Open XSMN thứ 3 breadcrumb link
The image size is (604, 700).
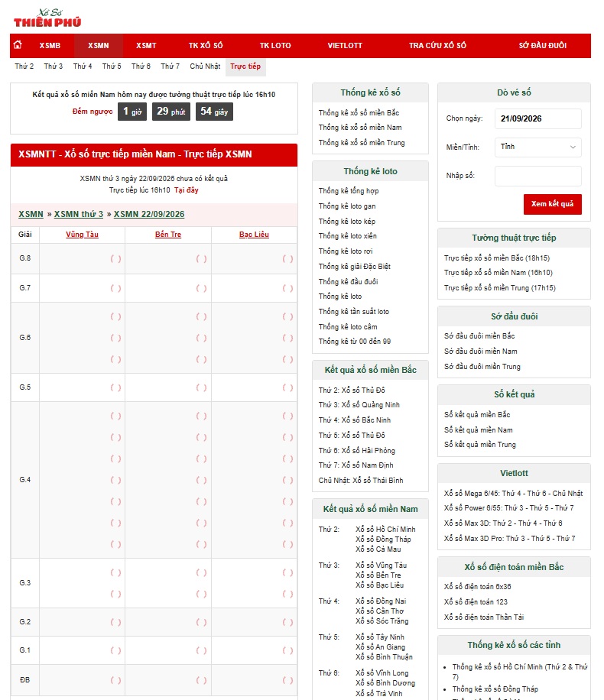(x=79, y=214)
